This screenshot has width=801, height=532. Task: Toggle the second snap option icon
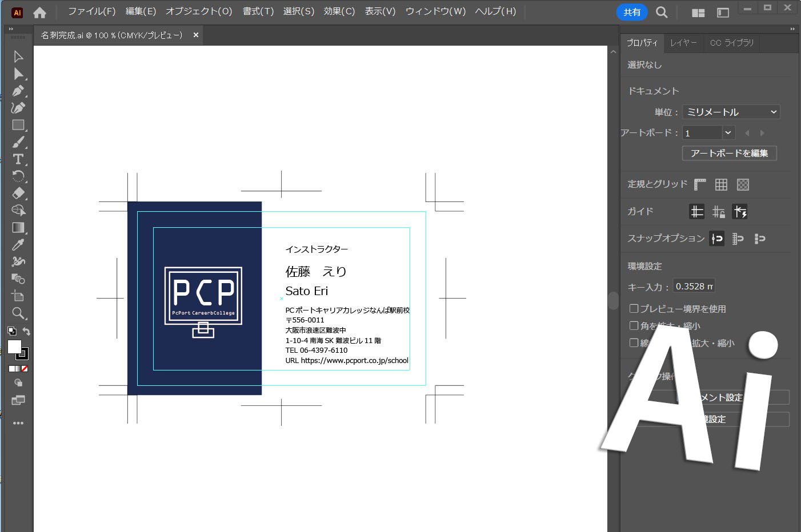pos(738,239)
